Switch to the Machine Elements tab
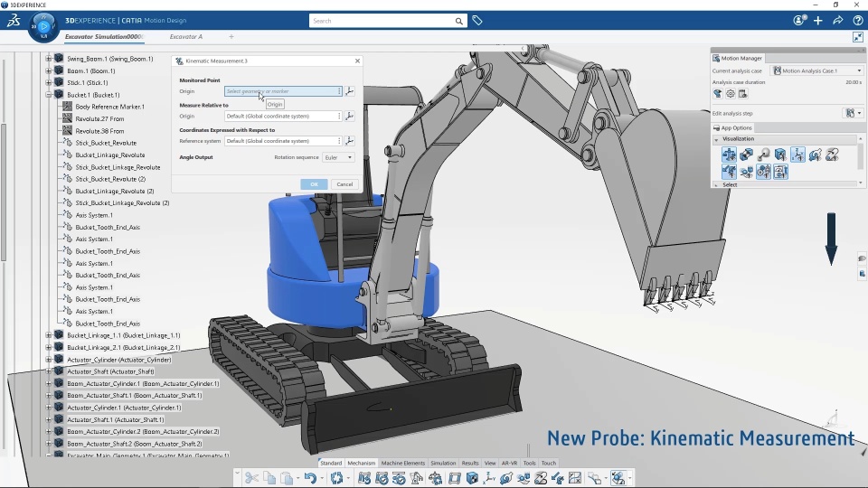 pyautogui.click(x=403, y=463)
